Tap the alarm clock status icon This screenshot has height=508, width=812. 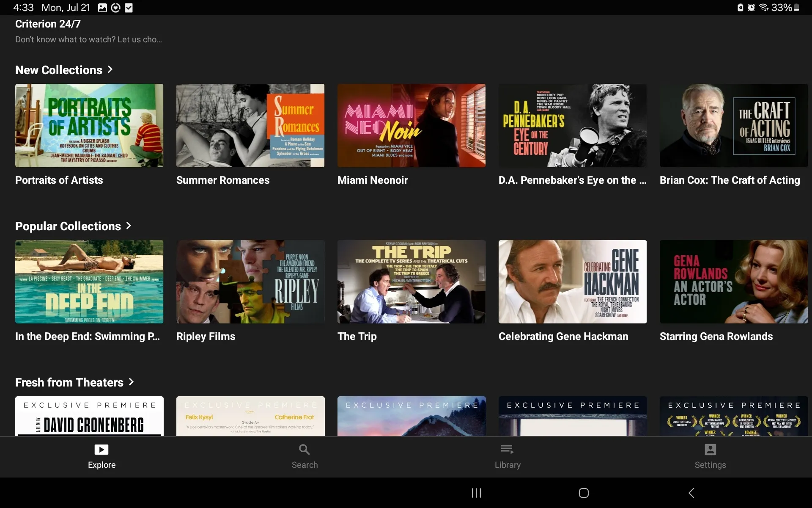pyautogui.click(x=752, y=7)
